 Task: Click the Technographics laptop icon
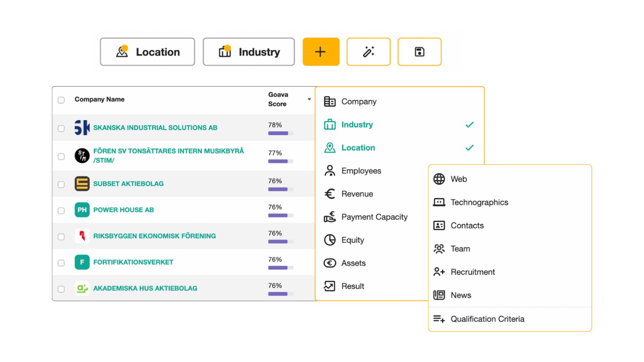click(439, 202)
